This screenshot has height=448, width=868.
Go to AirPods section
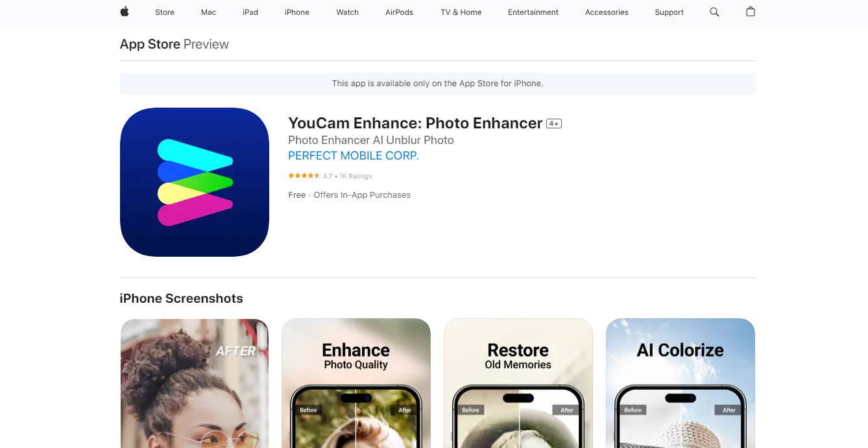click(400, 12)
